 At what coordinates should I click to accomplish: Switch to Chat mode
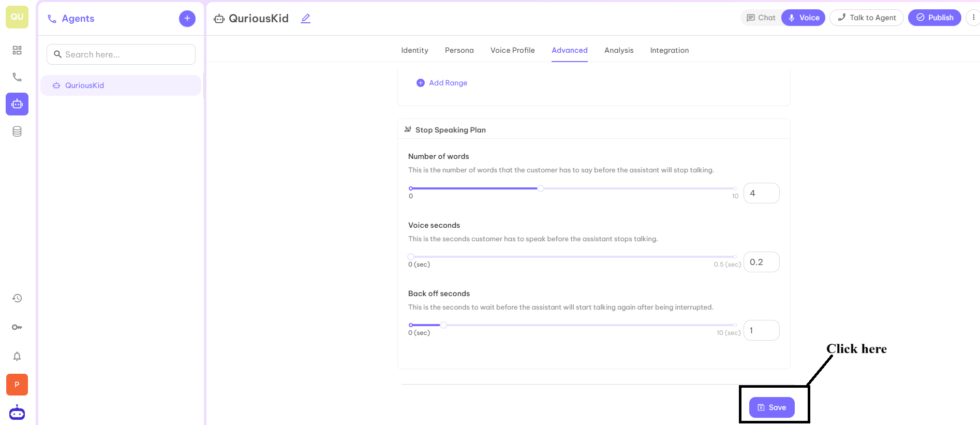pos(761,18)
